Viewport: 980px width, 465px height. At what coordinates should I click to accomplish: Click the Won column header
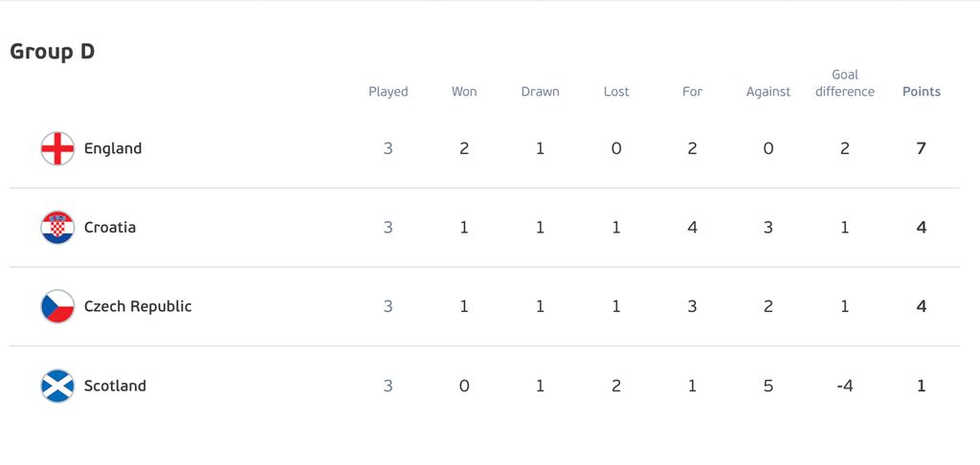[x=464, y=92]
